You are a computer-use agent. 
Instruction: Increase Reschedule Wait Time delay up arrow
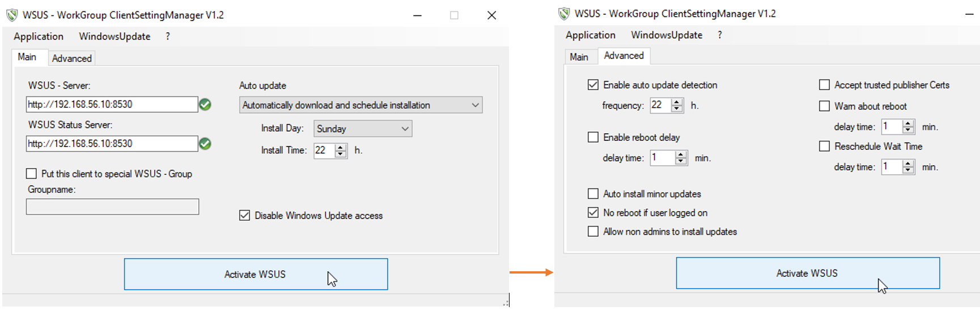(x=909, y=163)
